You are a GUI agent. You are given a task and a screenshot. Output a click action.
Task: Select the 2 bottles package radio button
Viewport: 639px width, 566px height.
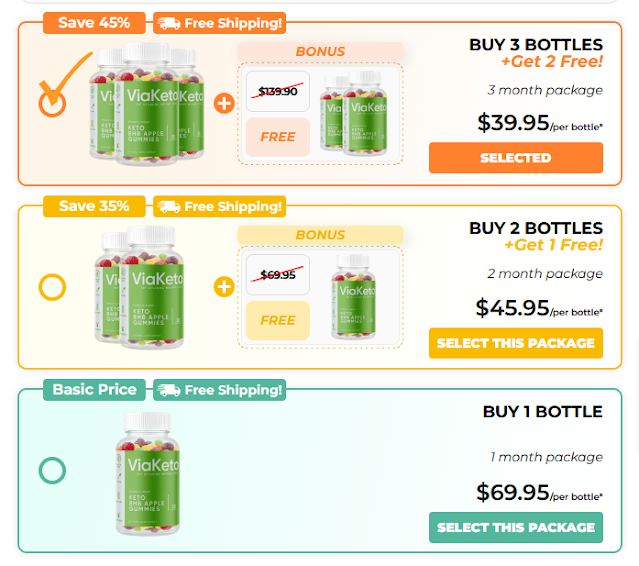point(52,287)
